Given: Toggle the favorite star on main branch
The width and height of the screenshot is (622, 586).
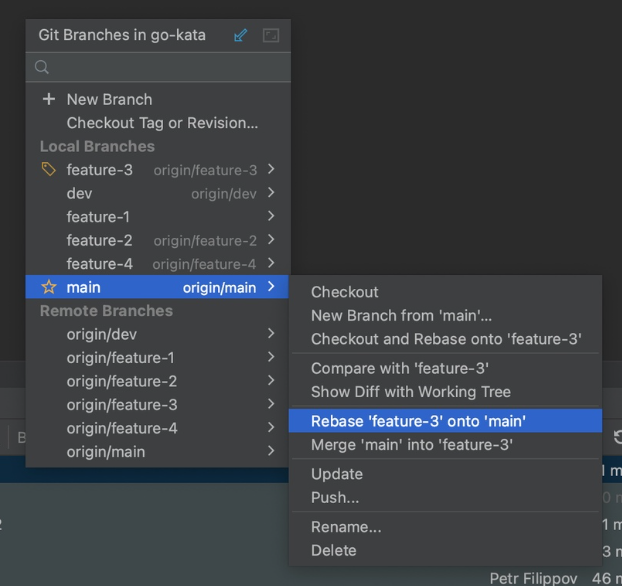Looking at the screenshot, I should 48,288.
